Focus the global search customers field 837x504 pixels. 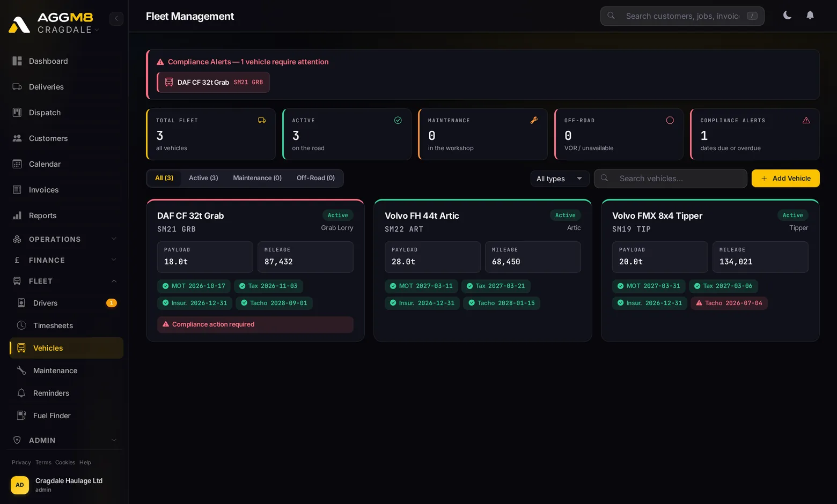[x=682, y=16]
